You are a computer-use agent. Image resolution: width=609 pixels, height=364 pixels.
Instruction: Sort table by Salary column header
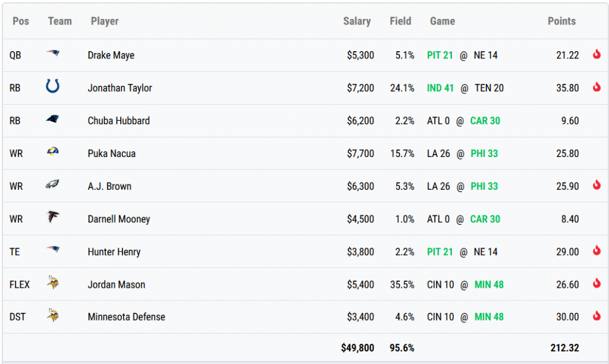point(357,21)
